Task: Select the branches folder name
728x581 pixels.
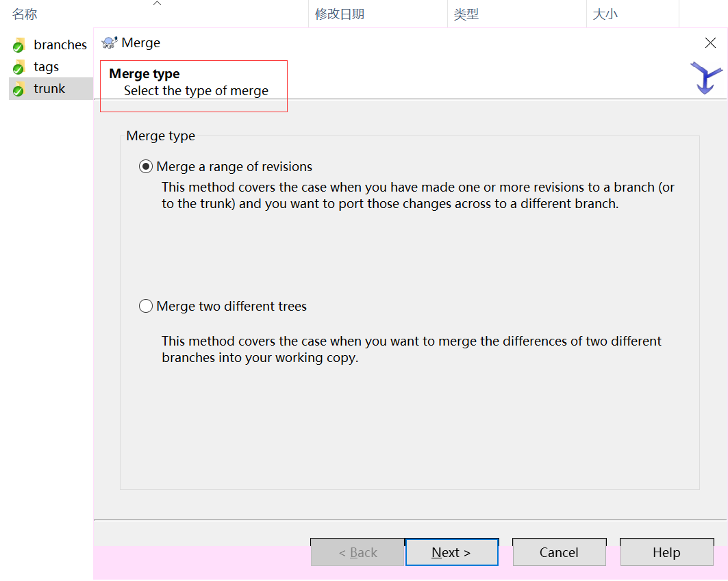Action: (60, 45)
